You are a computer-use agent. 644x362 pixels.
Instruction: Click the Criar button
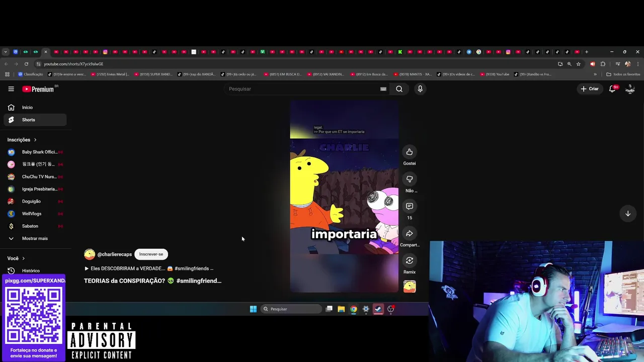590,89
